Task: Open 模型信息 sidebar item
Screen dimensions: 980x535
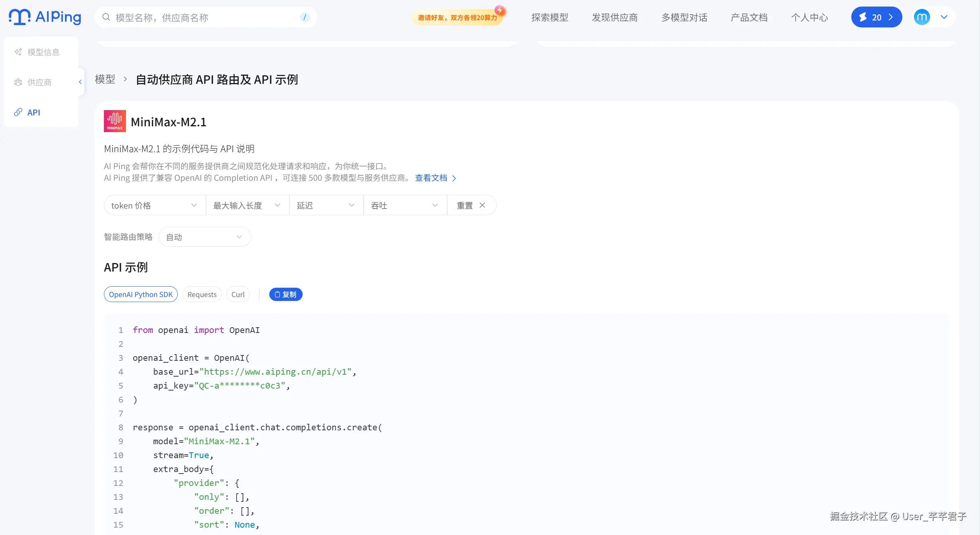Action: coord(43,52)
